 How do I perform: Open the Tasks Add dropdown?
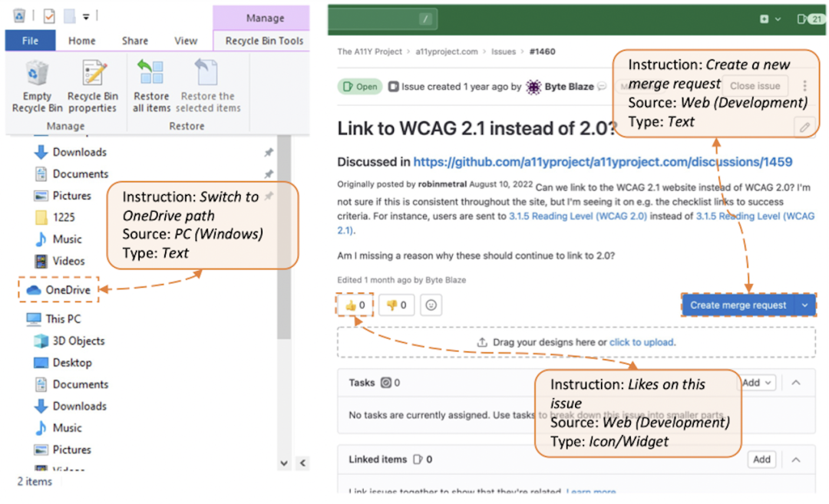click(757, 383)
